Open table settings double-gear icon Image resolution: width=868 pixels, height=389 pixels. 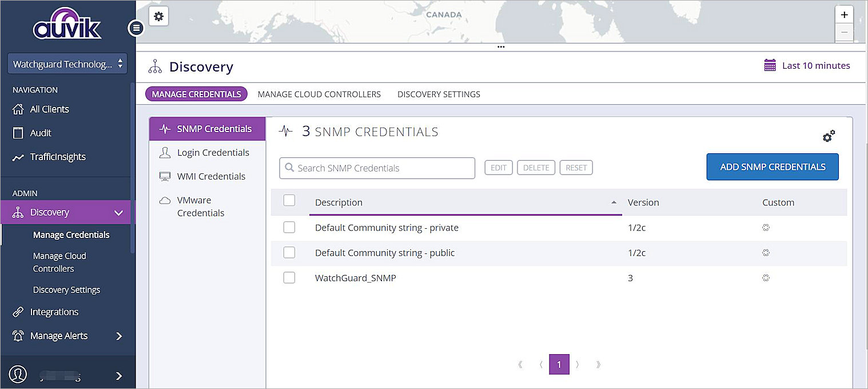tap(829, 136)
